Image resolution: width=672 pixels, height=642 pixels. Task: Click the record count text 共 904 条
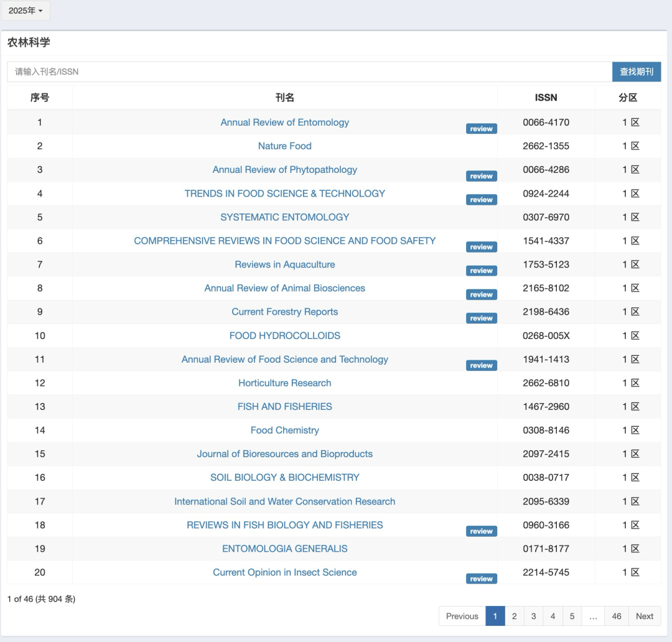55,598
